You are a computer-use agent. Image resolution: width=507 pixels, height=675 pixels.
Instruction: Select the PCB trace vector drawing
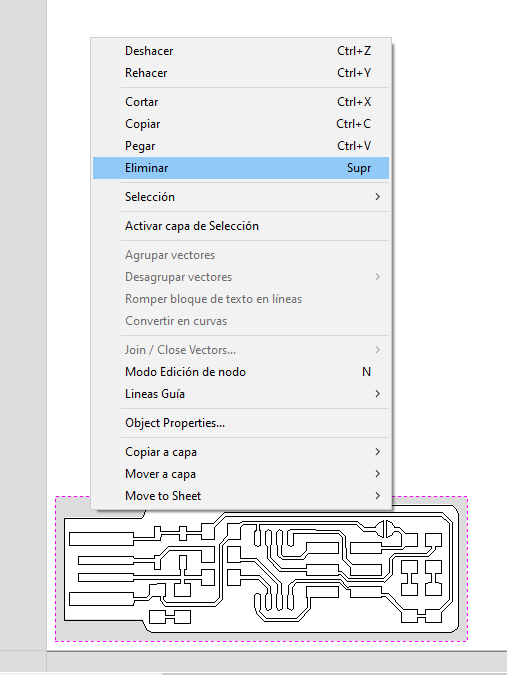261,569
